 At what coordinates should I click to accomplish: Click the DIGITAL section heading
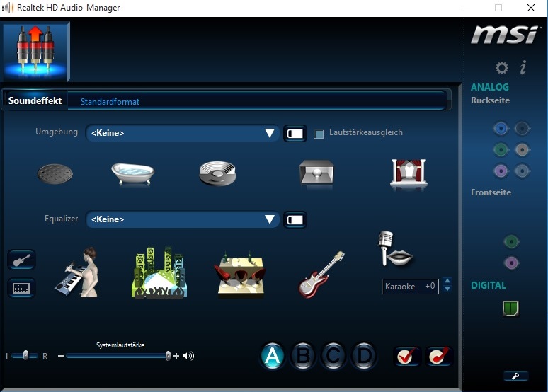tap(489, 285)
